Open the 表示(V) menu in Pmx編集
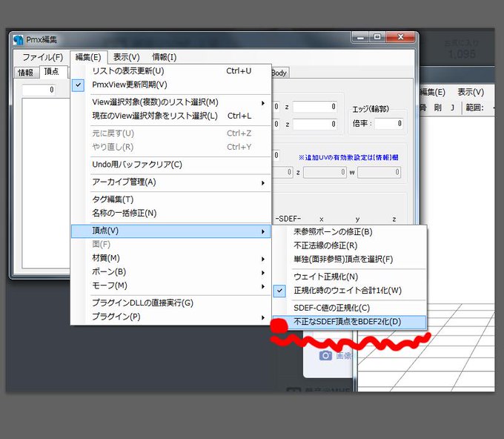 pos(126,57)
